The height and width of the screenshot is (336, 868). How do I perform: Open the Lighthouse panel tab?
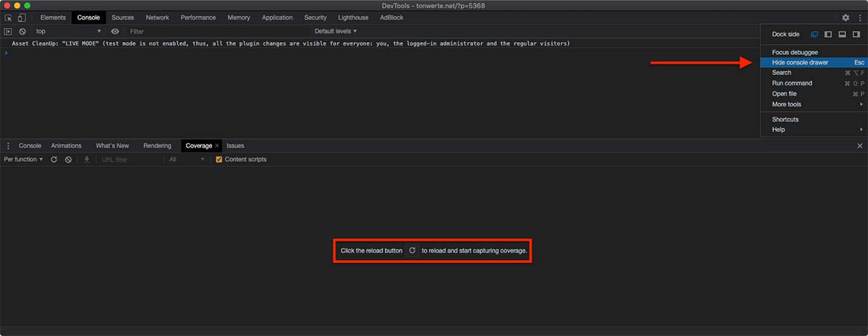pyautogui.click(x=353, y=17)
